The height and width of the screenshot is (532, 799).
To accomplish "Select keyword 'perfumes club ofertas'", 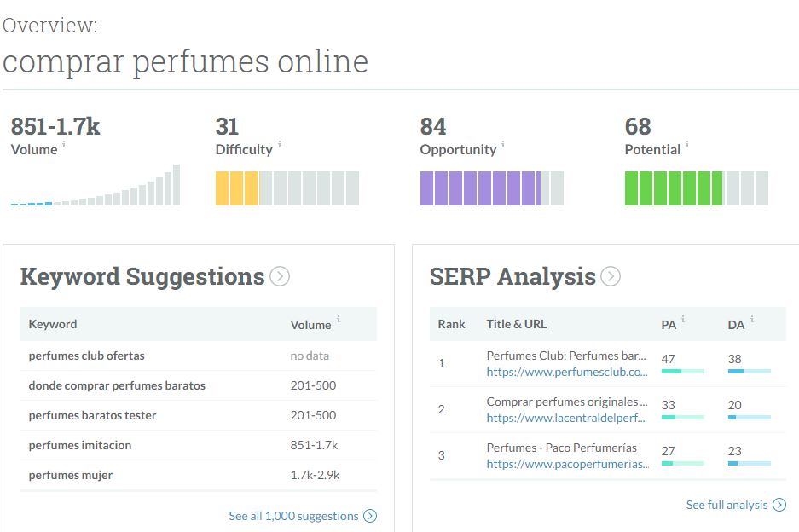I will click(86, 356).
